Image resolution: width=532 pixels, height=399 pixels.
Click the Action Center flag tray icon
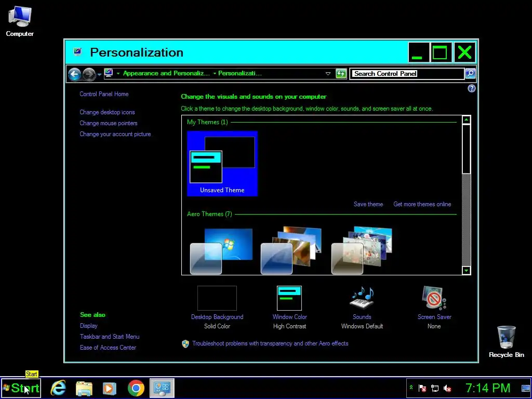(422, 388)
